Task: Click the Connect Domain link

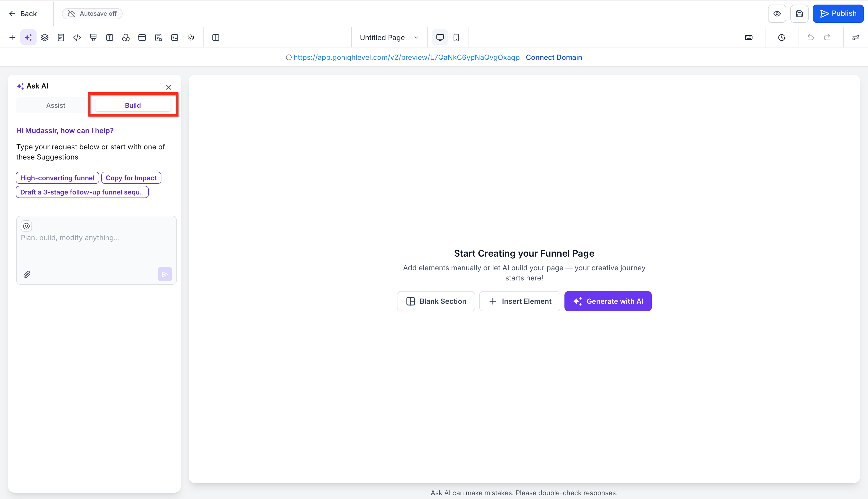Action: [554, 57]
